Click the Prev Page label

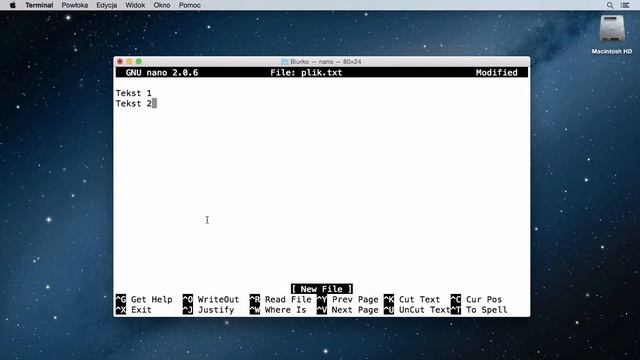coord(355,299)
